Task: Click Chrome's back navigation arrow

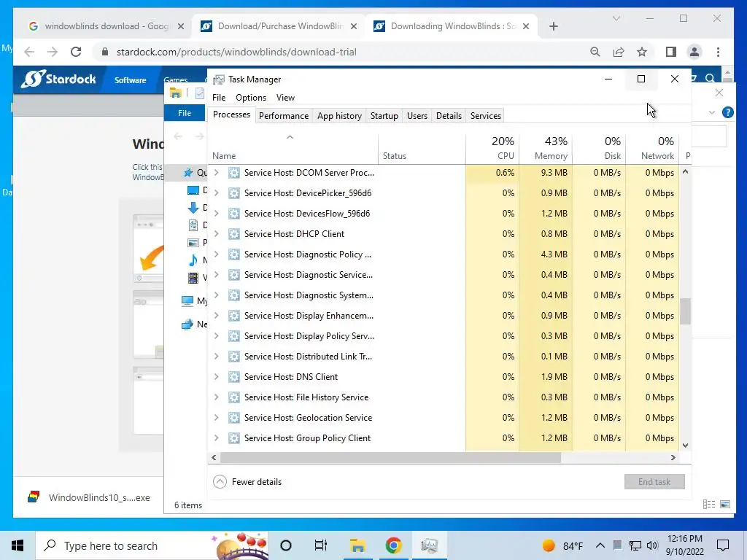Action: tap(29, 52)
